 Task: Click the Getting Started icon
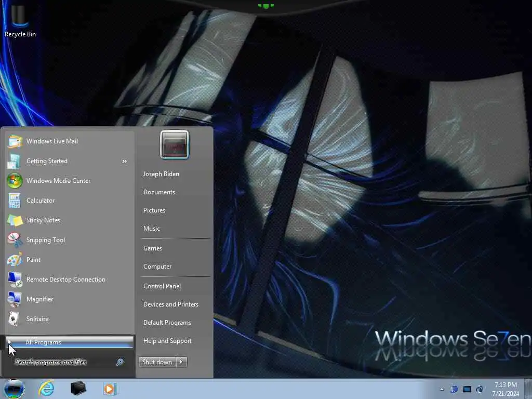(14, 161)
